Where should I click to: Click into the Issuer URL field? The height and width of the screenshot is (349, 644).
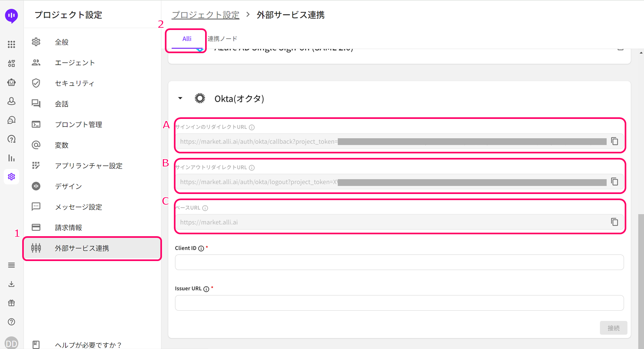(x=399, y=303)
